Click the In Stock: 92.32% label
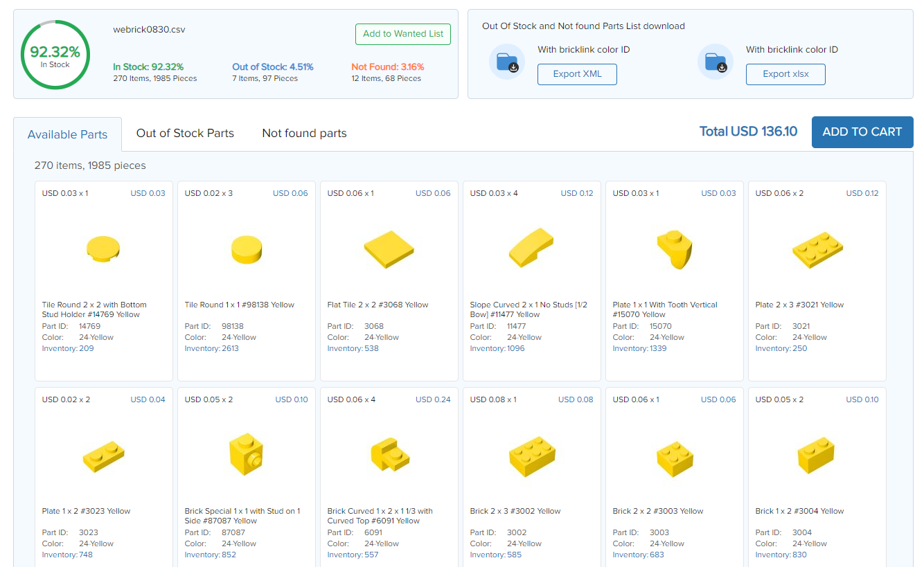Viewport: 924px width, 567px height. 148,67
